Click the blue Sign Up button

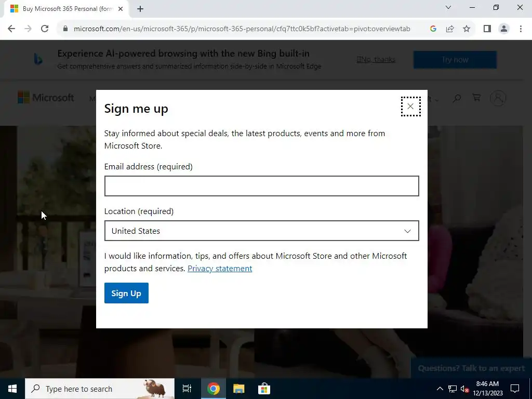(126, 293)
